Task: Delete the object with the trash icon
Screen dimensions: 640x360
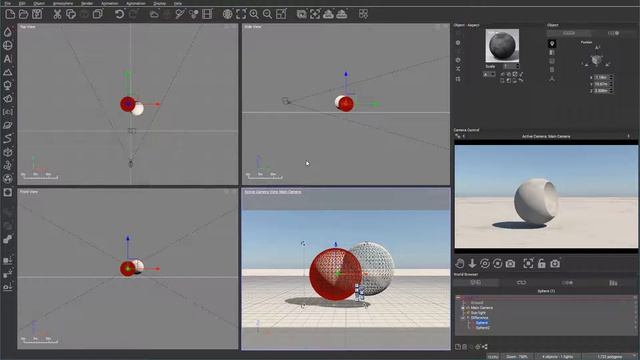Action: [464, 347]
